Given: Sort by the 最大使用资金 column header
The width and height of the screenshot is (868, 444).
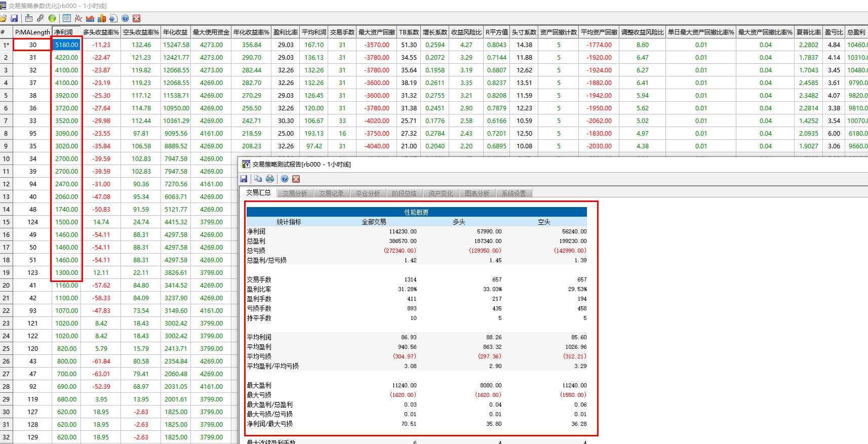Looking at the screenshot, I should [x=211, y=32].
